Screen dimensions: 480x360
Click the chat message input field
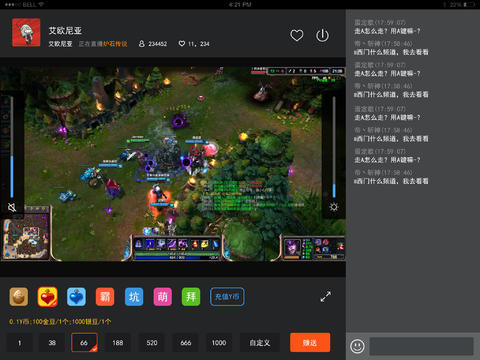pyautogui.click(x=421, y=346)
